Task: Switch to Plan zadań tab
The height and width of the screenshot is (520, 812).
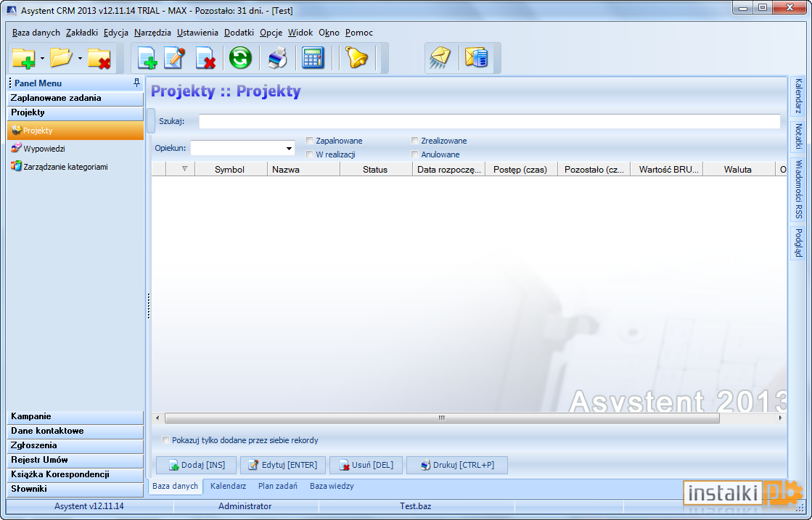Action: click(x=278, y=487)
